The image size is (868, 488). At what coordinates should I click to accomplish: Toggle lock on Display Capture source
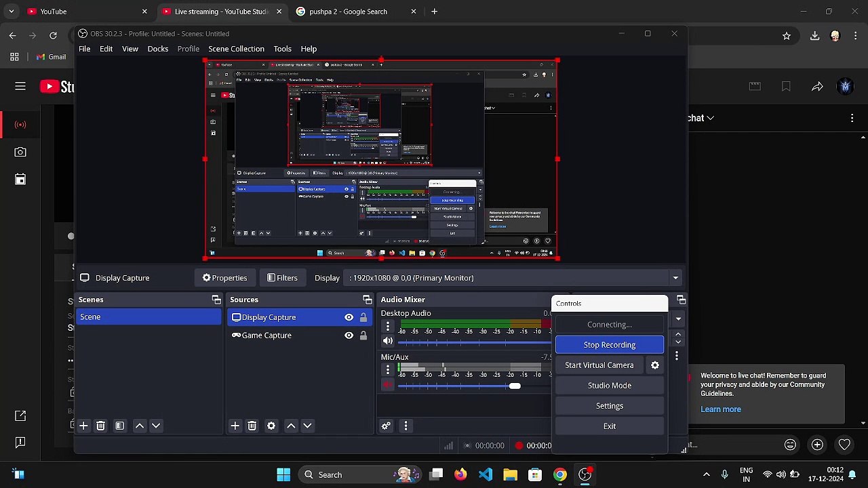point(363,317)
